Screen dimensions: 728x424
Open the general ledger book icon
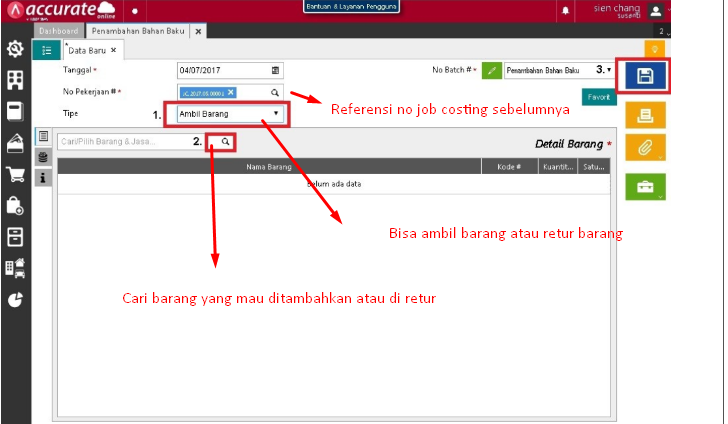tap(15, 112)
